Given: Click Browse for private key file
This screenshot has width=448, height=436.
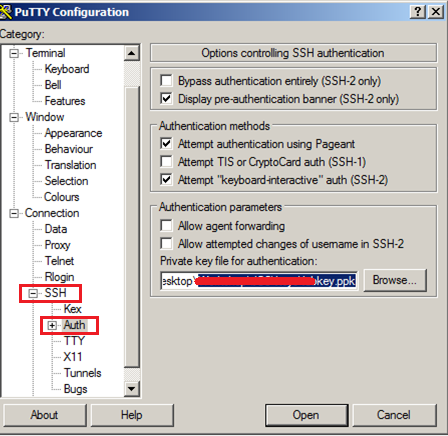Looking at the screenshot, I should tap(395, 280).
